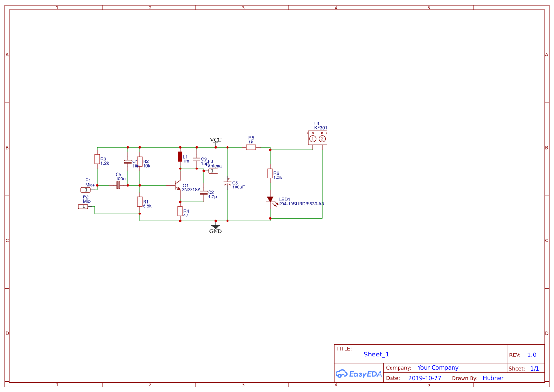Click the Sheet_1 title text
The height and width of the screenshot is (392, 554).
(376, 355)
